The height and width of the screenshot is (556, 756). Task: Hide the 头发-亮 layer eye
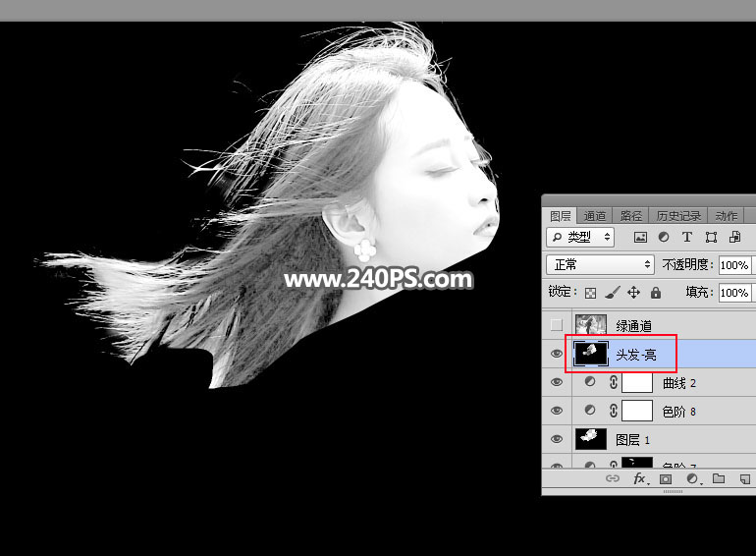click(x=557, y=354)
